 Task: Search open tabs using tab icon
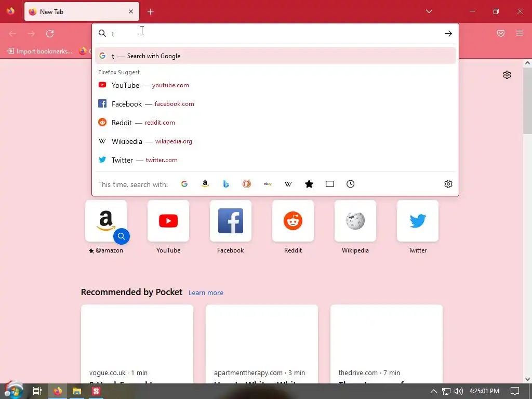tap(330, 184)
